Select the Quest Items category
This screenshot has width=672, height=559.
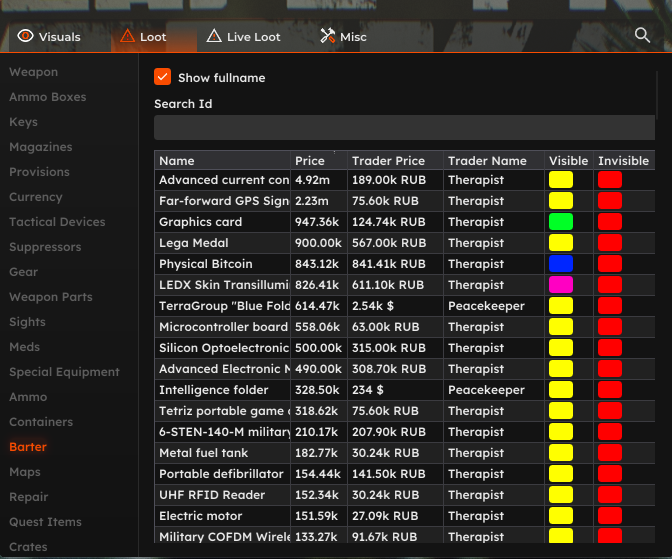click(45, 522)
